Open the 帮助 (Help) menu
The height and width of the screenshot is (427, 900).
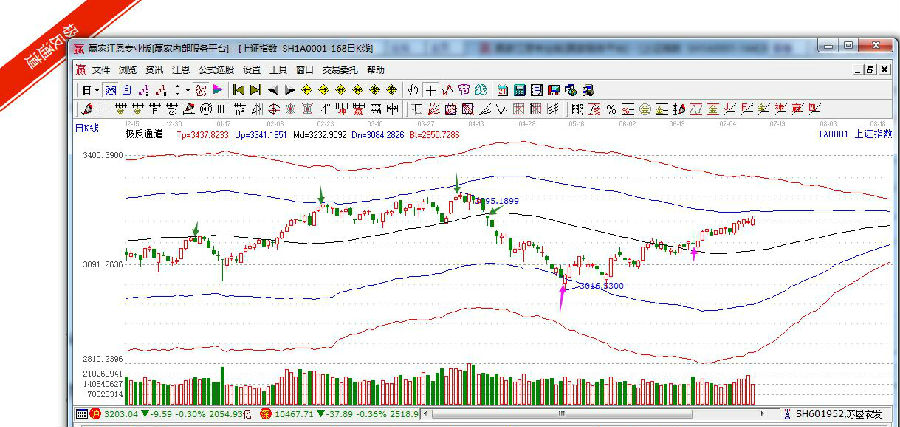(375, 70)
